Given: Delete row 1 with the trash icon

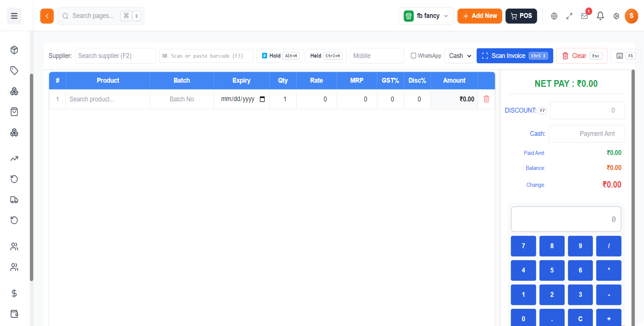Looking at the screenshot, I should coord(486,99).
